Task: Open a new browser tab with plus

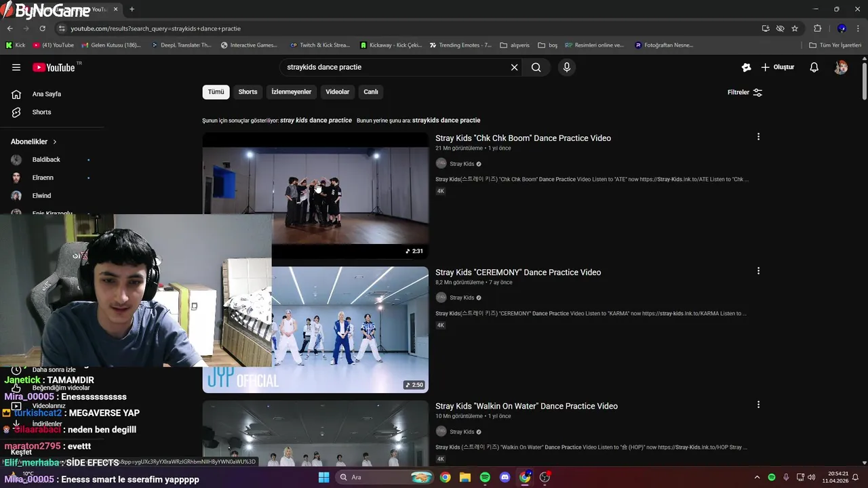Action: 132,9
